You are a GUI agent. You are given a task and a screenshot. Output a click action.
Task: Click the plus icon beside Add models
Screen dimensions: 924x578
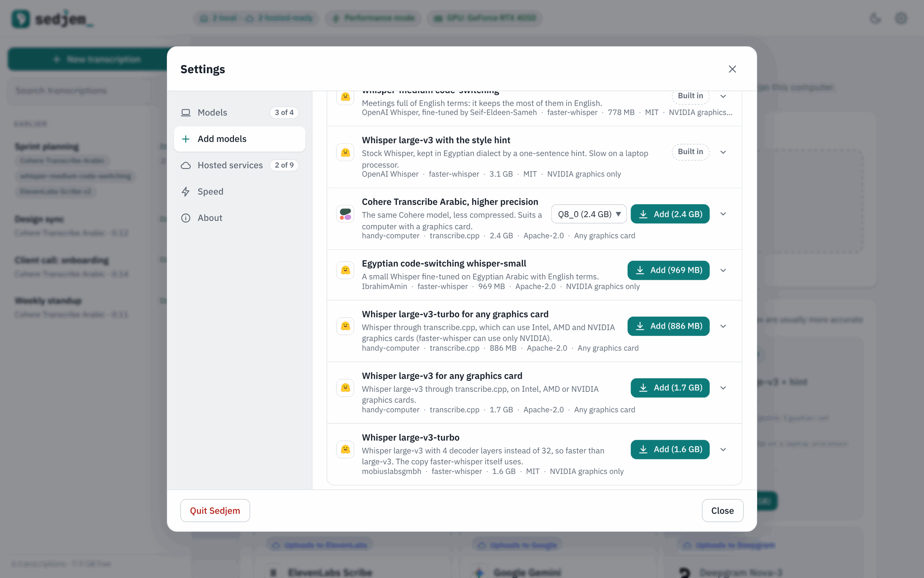pos(186,139)
